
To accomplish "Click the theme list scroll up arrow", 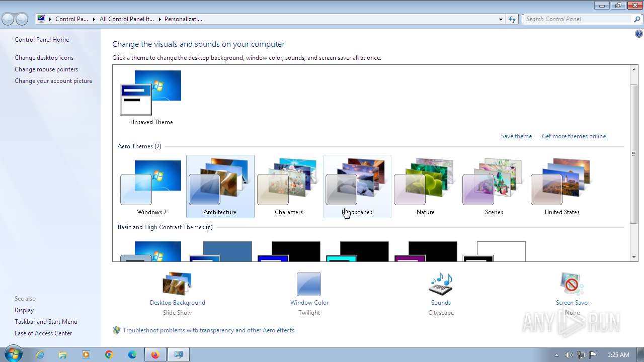I will click(634, 70).
